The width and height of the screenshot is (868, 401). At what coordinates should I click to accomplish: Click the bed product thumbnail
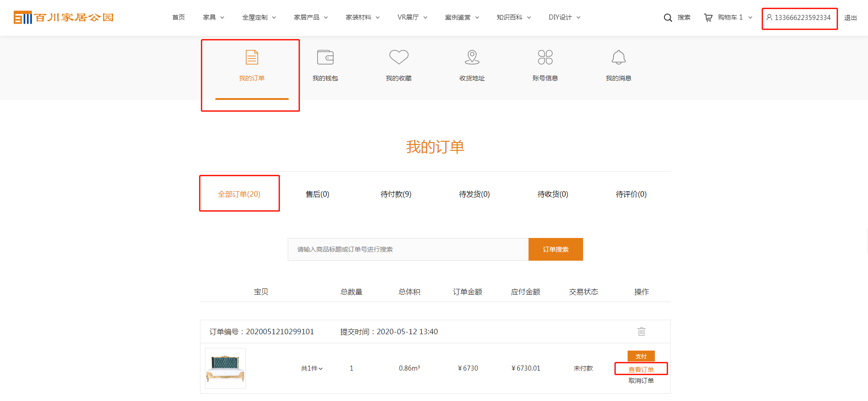click(225, 368)
